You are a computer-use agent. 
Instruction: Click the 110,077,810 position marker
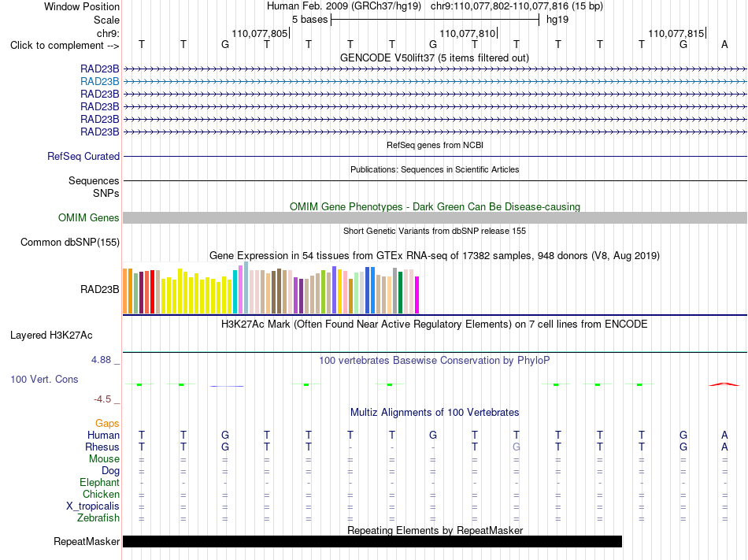click(468, 33)
